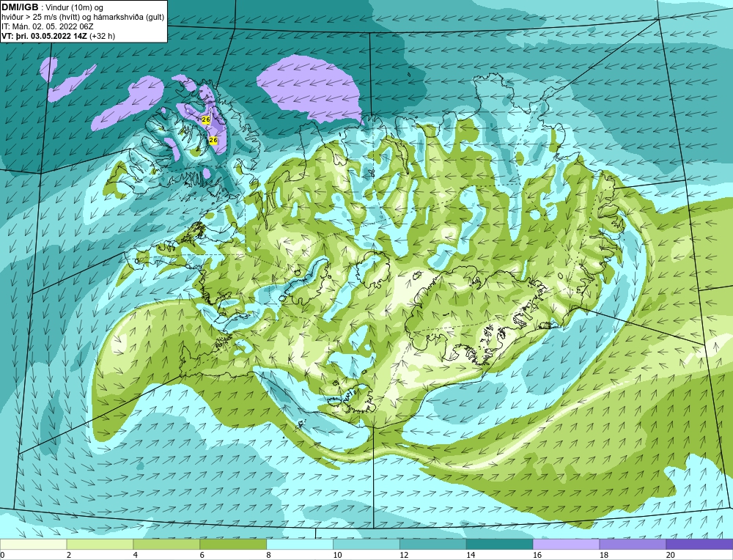Screen dimensions: 733x560
Task: Click the legend scale value 4
Action: tap(136, 555)
